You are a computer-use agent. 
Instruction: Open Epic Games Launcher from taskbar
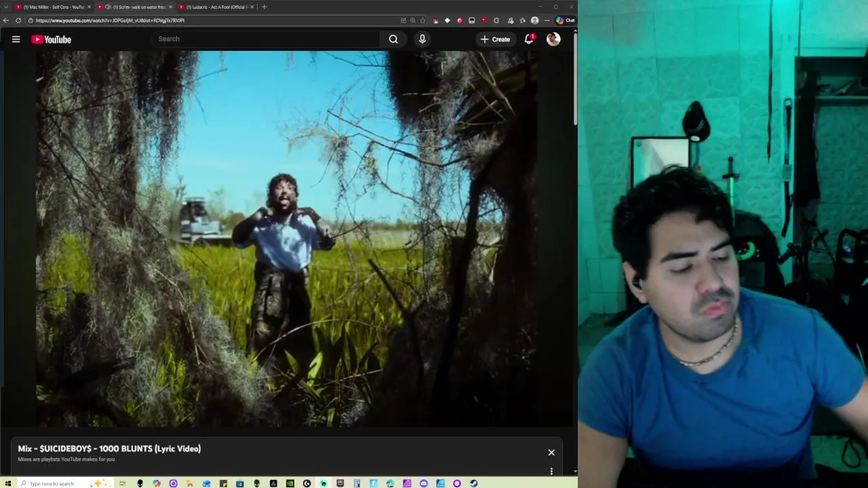pyautogui.click(x=340, y=483)
